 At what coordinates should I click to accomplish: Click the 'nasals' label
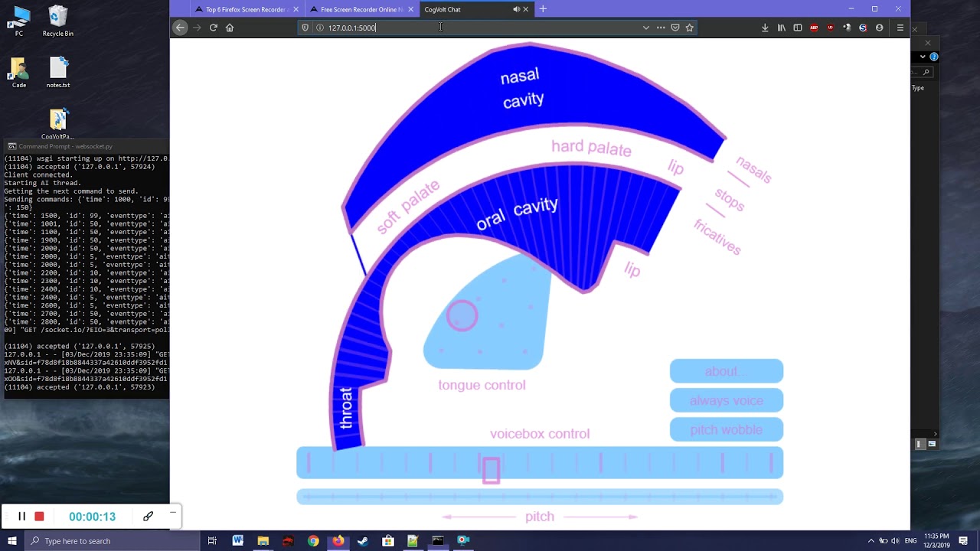click(x=753, y=169)
